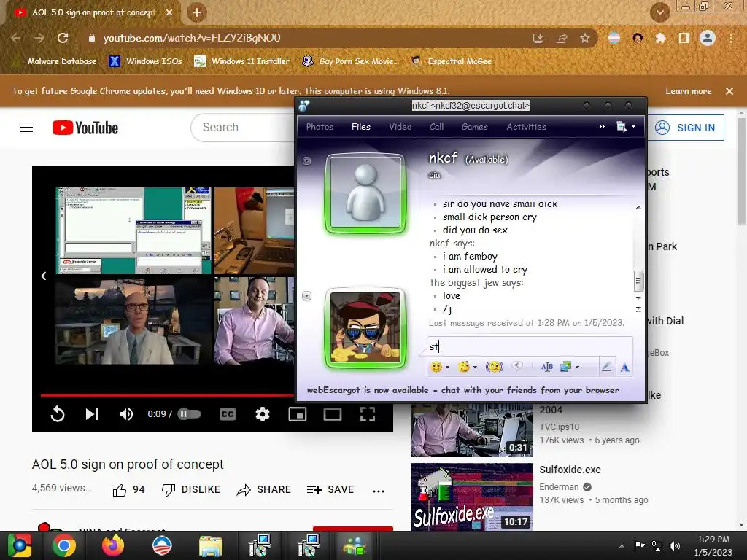This screenshot has height=560, width=747.
Task: Click the voice clip icon in the chat toolbar
Action: (x=517, y=367)
